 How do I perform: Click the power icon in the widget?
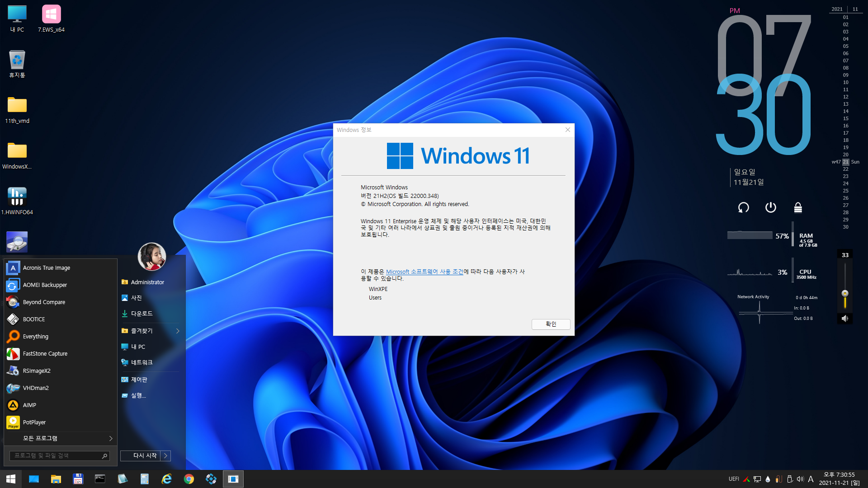pos(771,207)
